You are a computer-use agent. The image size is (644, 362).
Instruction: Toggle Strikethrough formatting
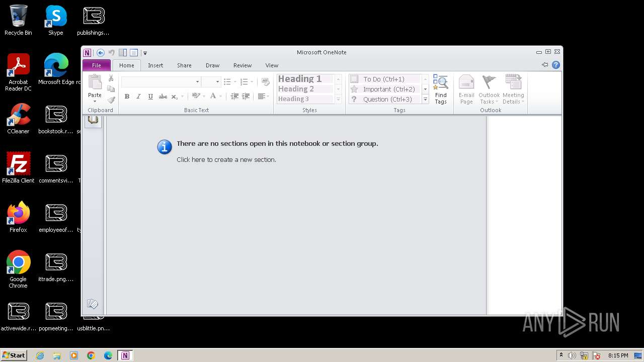163,97
